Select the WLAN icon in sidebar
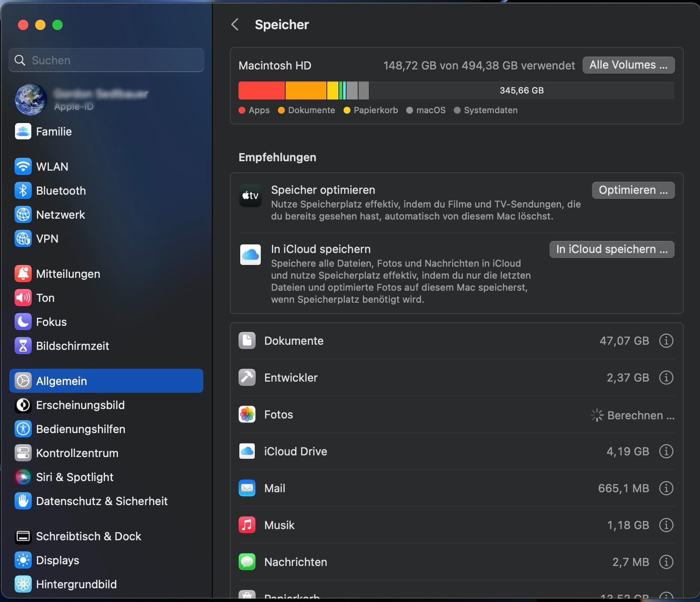The image size is (700, 602). (23, 166)
